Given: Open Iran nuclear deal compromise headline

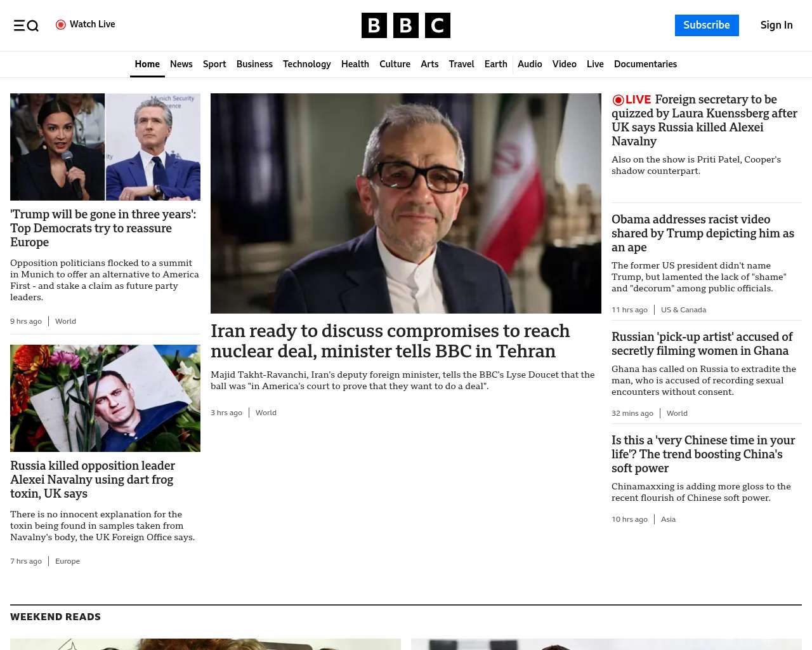Looking at the screenshot, I should tap(390, 341).
